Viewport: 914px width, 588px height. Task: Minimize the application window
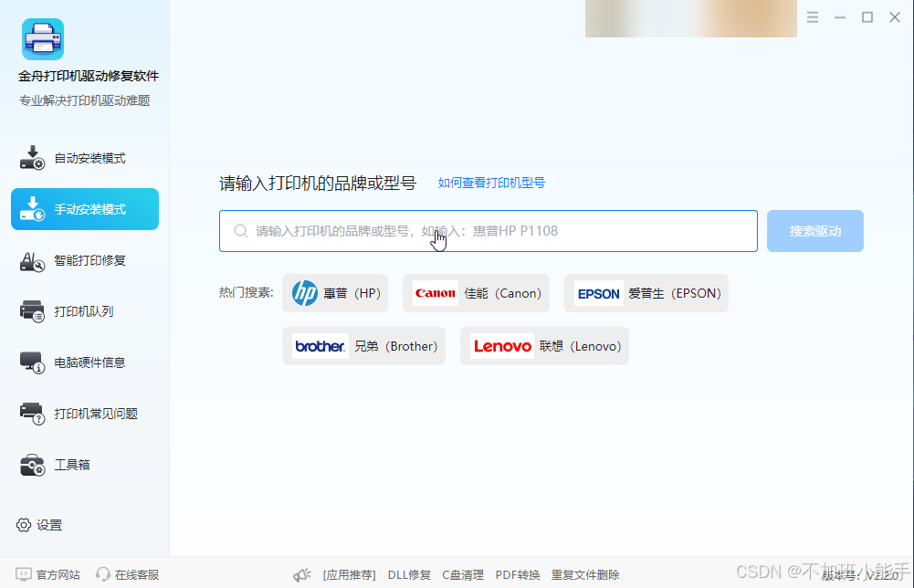click(840, 17)
